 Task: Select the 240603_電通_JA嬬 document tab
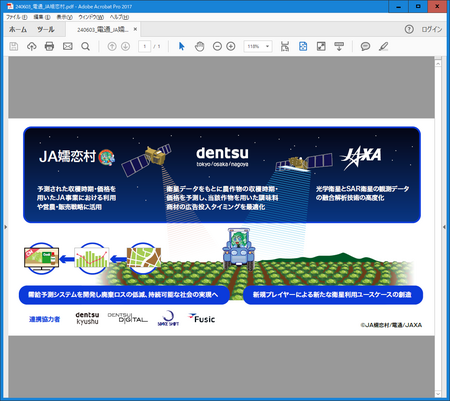coord(103,30)
